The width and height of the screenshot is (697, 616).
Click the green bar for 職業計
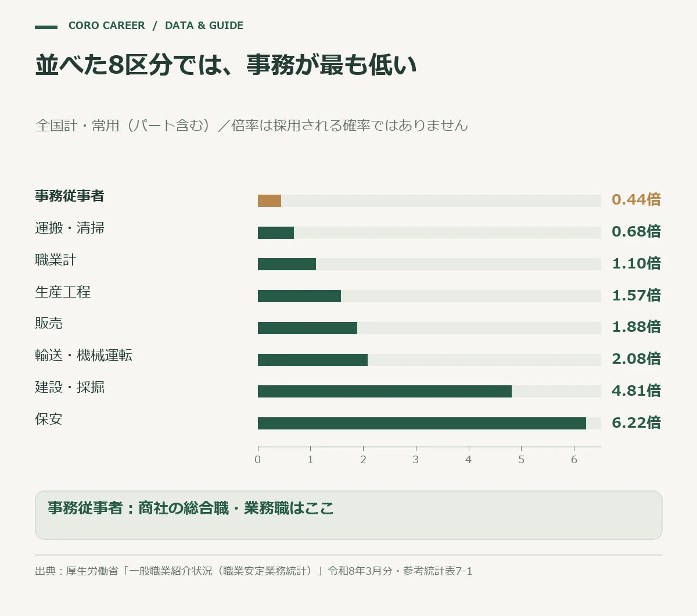(287, 264)
